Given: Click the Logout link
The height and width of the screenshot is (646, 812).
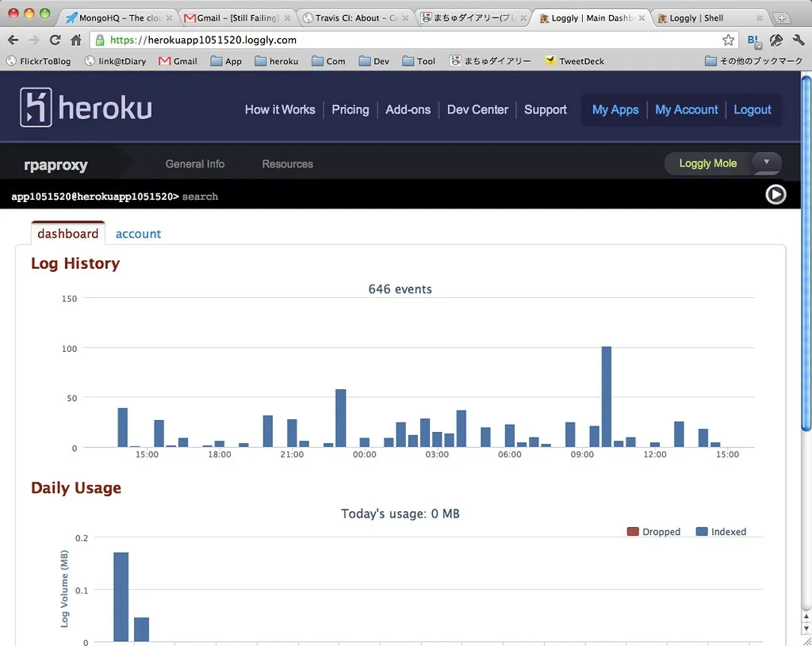Looking at the screenshot, I should [752, 109].
